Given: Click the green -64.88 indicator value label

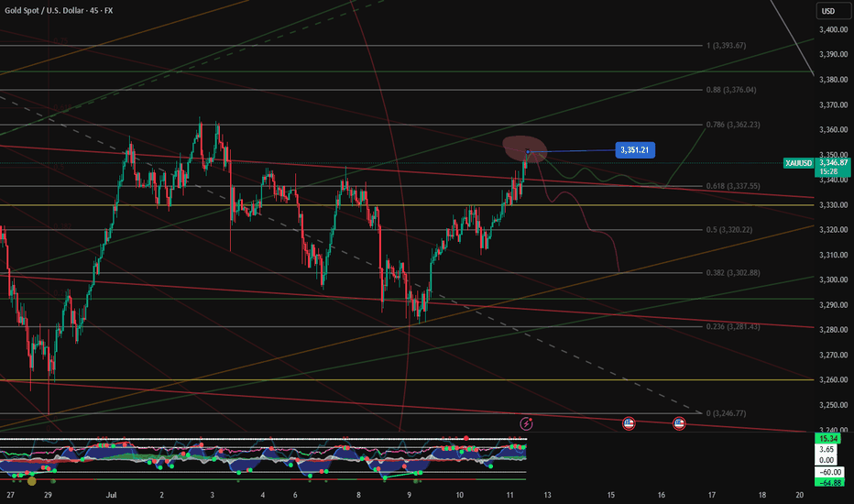Looking at the screenshot, I should 827,482.
